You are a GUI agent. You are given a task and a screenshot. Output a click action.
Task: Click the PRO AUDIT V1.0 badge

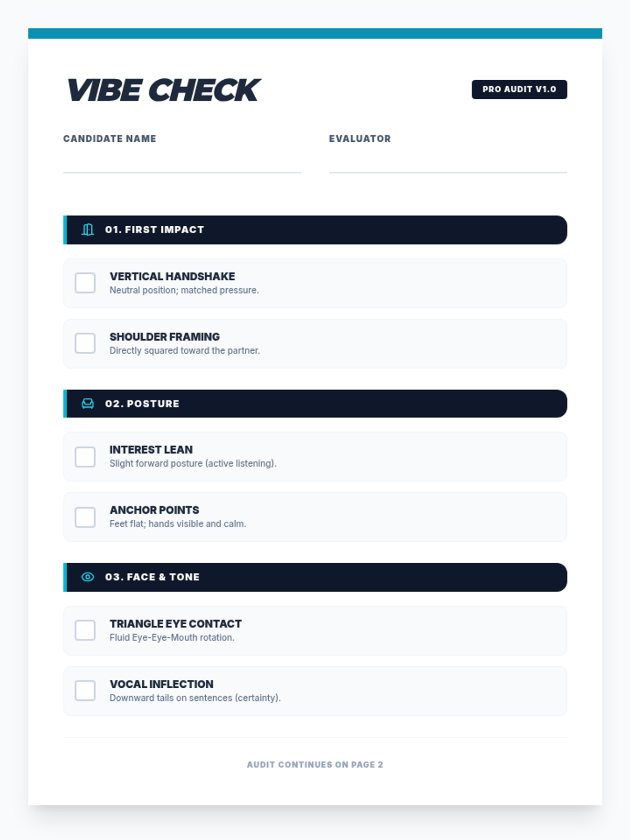click(x=519, y=89)
